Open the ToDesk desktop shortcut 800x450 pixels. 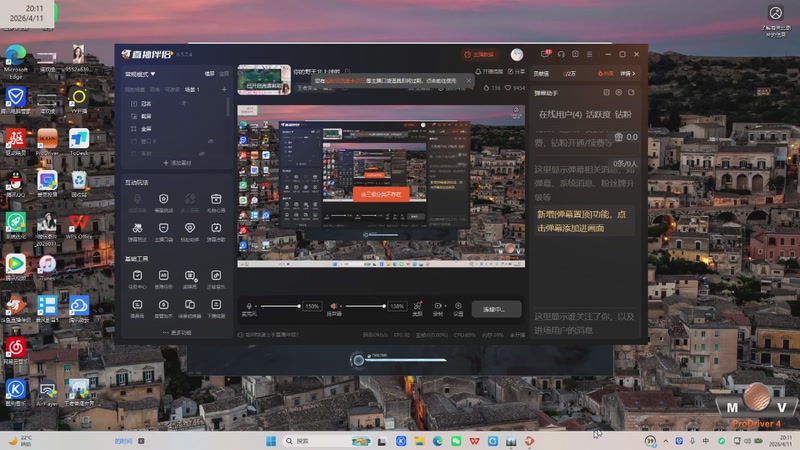point(79,142)
